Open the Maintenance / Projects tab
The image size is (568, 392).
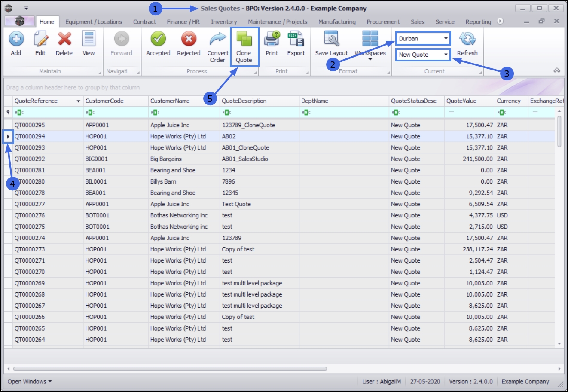(x=278, y=22)
